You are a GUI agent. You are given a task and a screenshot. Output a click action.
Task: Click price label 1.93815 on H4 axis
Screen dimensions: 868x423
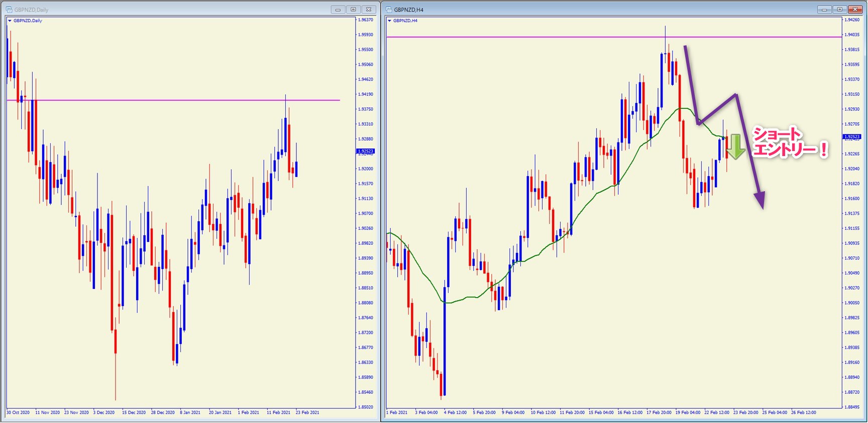click(852, 50)
